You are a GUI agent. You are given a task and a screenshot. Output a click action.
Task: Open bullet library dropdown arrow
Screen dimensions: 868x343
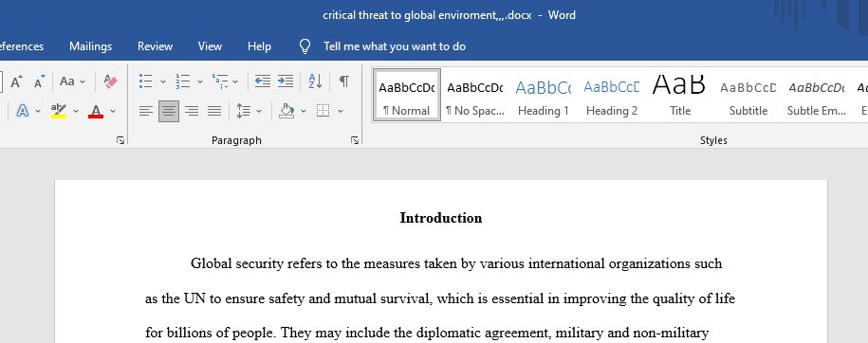point(163,81)
